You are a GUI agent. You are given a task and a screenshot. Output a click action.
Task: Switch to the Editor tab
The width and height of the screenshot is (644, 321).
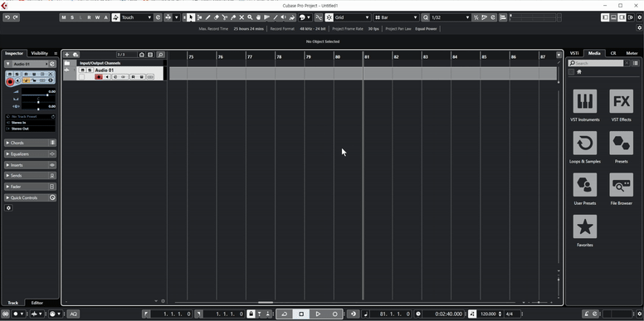click(x=37, y=303)
